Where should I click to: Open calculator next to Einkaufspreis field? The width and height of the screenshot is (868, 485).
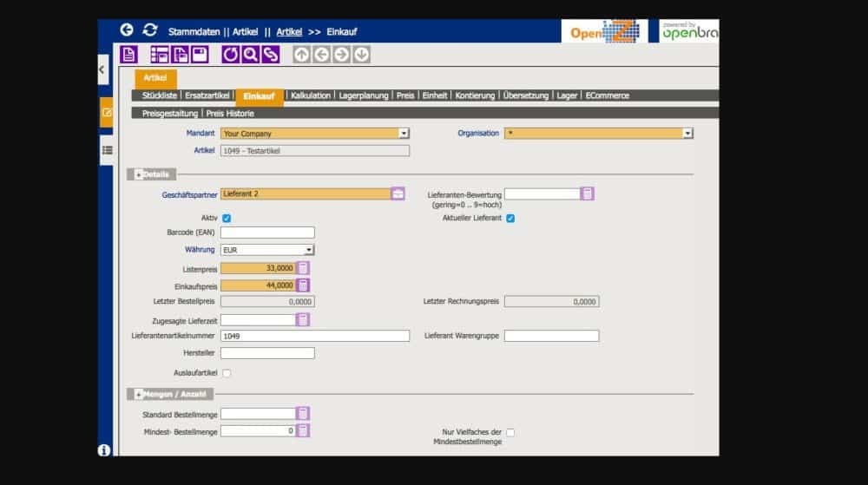pos(303,285)
